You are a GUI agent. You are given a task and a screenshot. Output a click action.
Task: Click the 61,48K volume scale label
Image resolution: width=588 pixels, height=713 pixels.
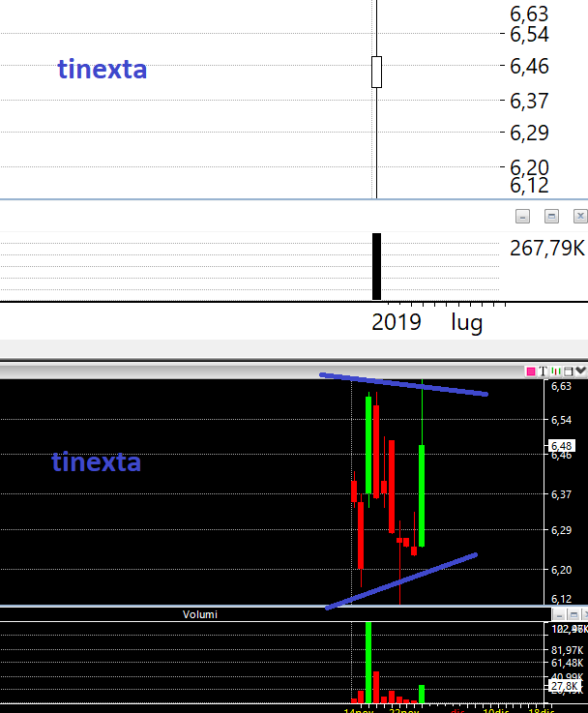click(x=567, y=663)
